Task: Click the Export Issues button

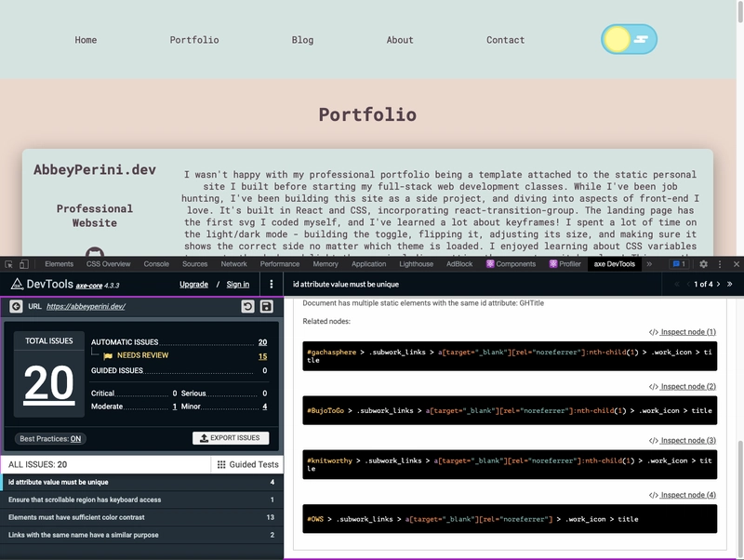Action: coord(231,438)
